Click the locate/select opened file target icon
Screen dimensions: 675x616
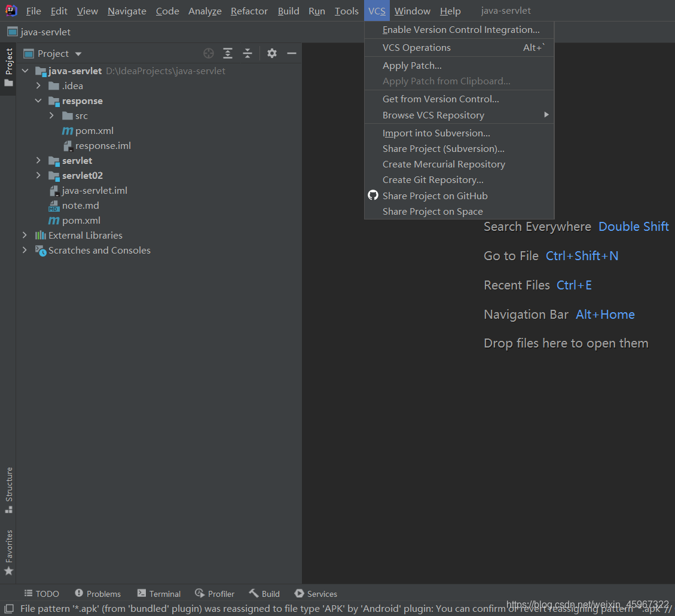point(208,53)
